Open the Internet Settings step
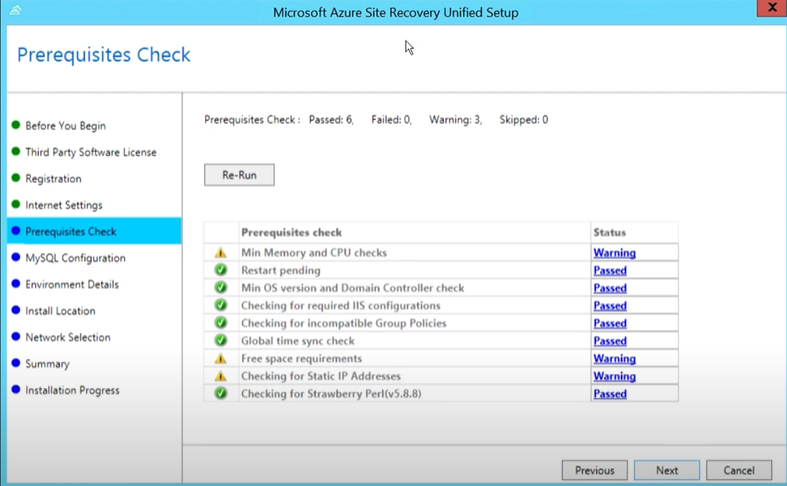The width and height of the screenshot is (787, 486). [x=64, y=205]
